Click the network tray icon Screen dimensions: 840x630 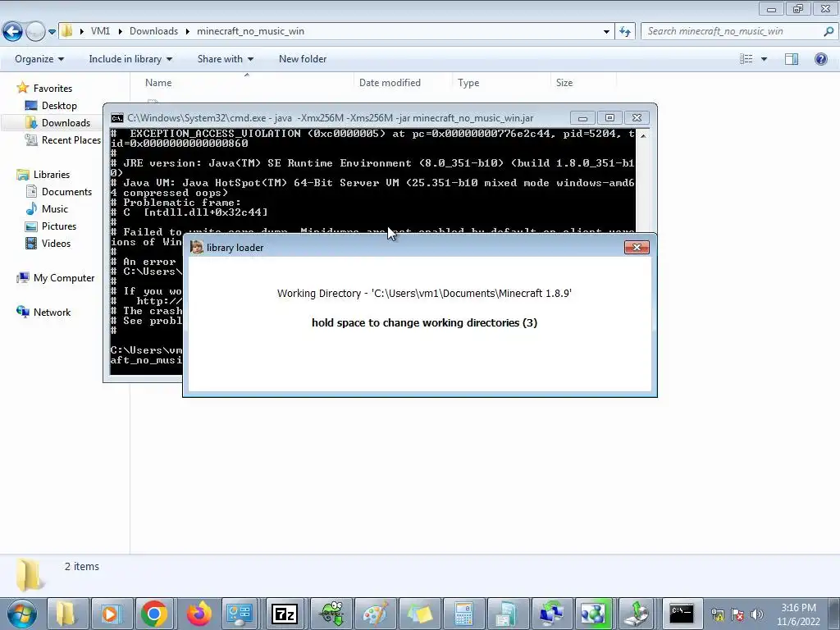point(717,614)
